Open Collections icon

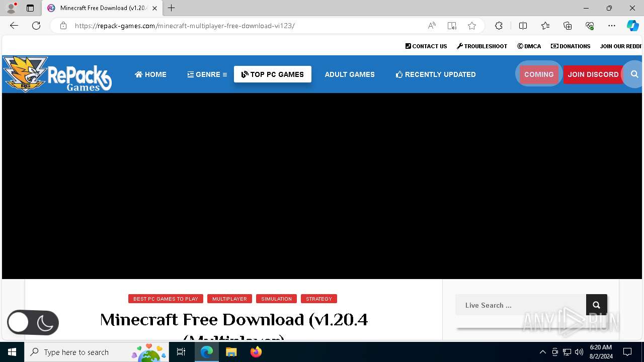tap(568, 26)
